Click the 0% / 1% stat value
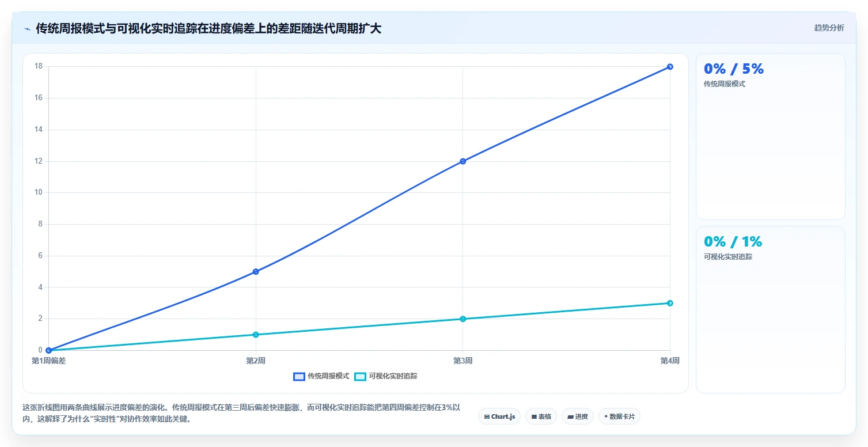The image size is (868, 447). point(733,241)
